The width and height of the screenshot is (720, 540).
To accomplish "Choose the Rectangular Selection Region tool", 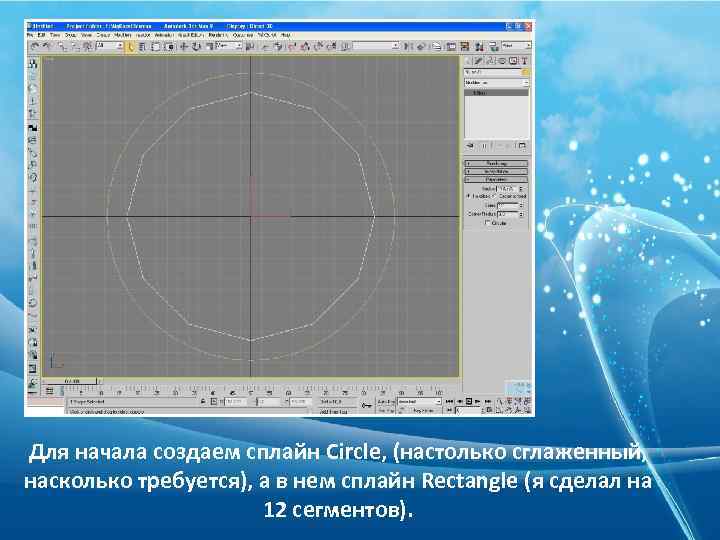I will (156, 46).
